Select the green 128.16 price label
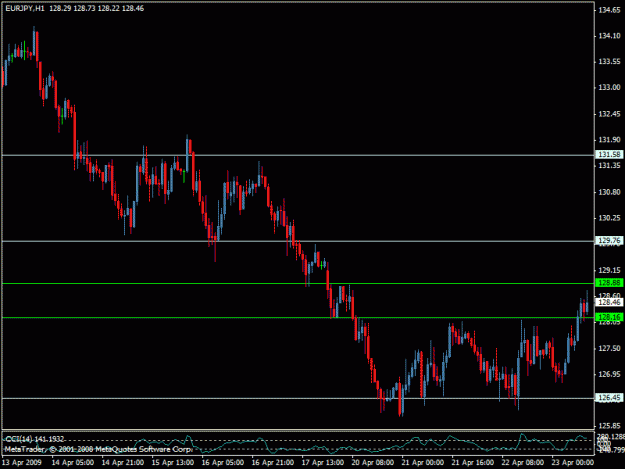 click(609, 317)
